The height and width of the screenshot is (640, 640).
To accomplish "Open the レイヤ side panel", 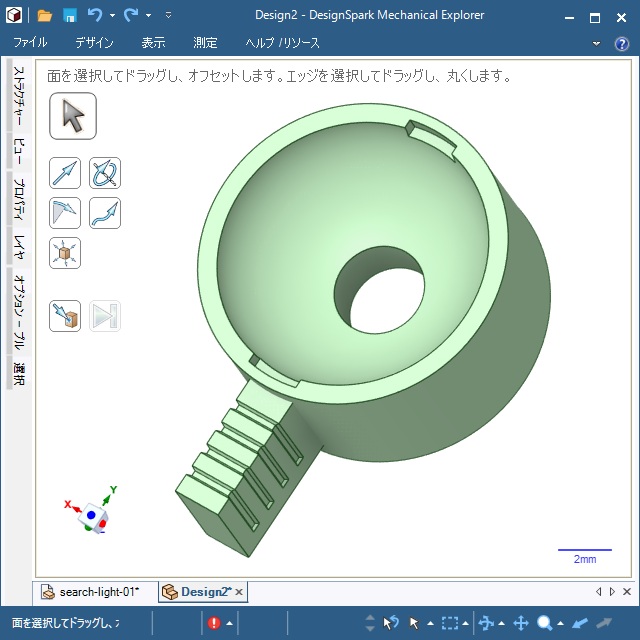I will [x=17, y=244].
